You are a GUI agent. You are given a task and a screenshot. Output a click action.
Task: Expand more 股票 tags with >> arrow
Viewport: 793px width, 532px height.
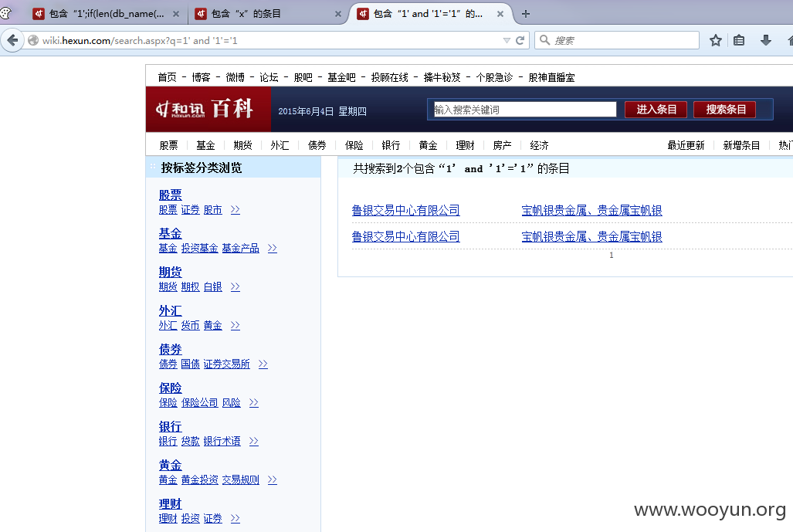pos(236,210)
